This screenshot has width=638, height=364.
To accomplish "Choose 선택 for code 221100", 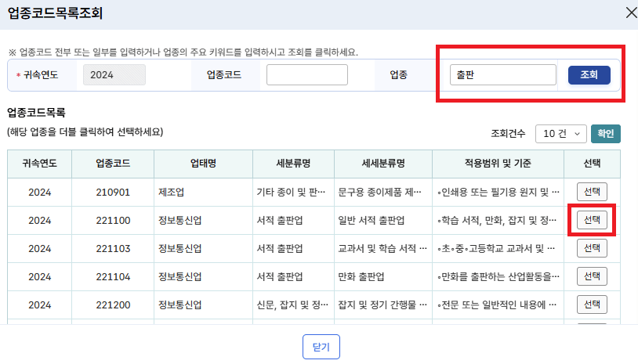I will [592, 220].
